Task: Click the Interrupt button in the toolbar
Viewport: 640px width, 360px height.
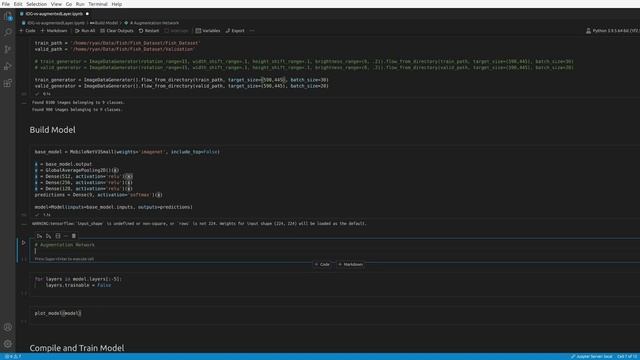Action: click(x=176, y=31)
